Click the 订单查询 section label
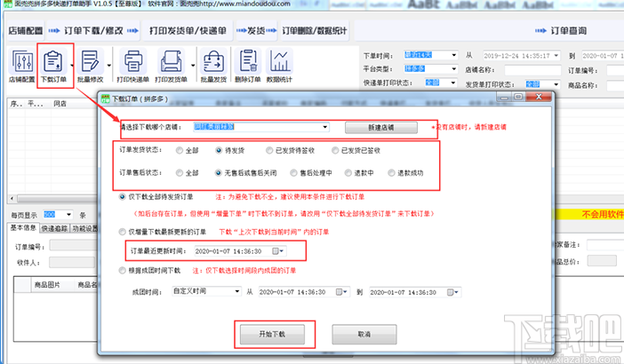Screen dimensions: 624x364 568,30
